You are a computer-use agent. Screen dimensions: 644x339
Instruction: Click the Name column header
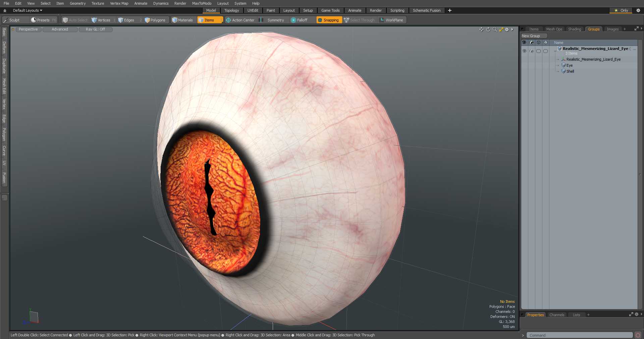tap(559, 43)
